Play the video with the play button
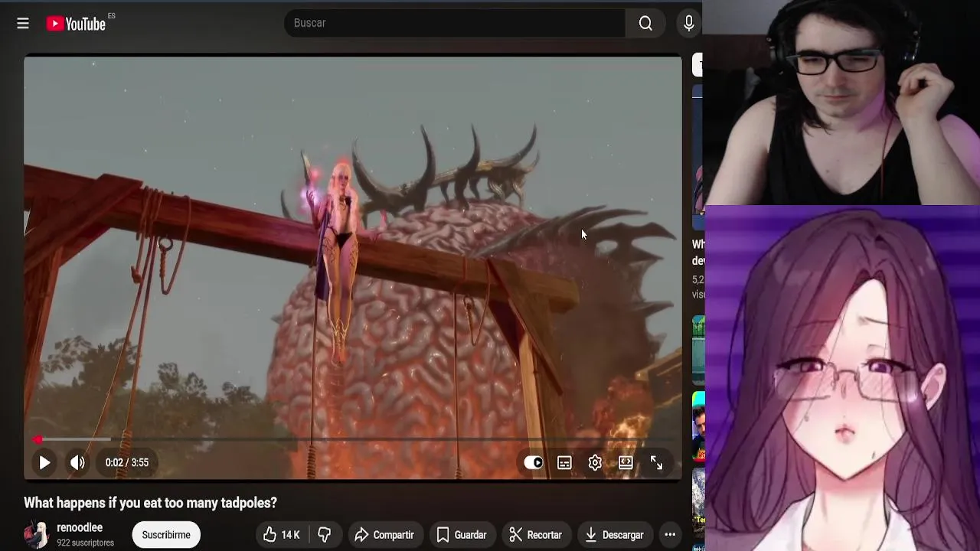 pos(44,462)
